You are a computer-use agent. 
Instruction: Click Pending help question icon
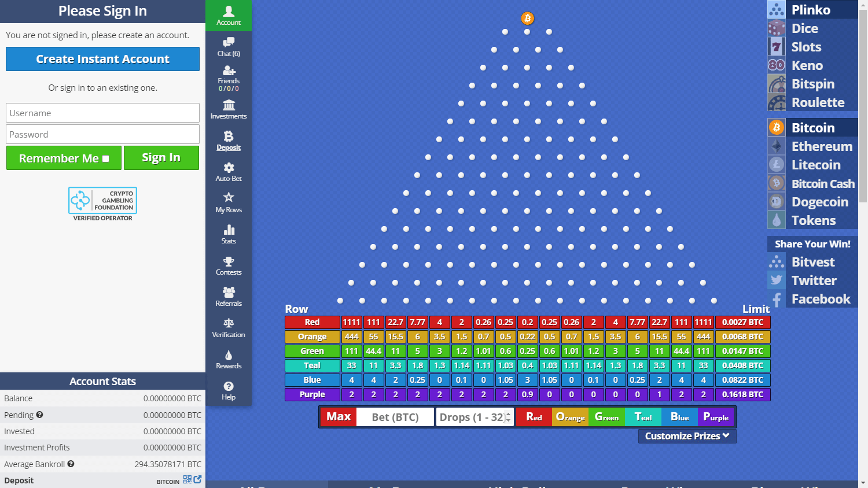(39, 415)
